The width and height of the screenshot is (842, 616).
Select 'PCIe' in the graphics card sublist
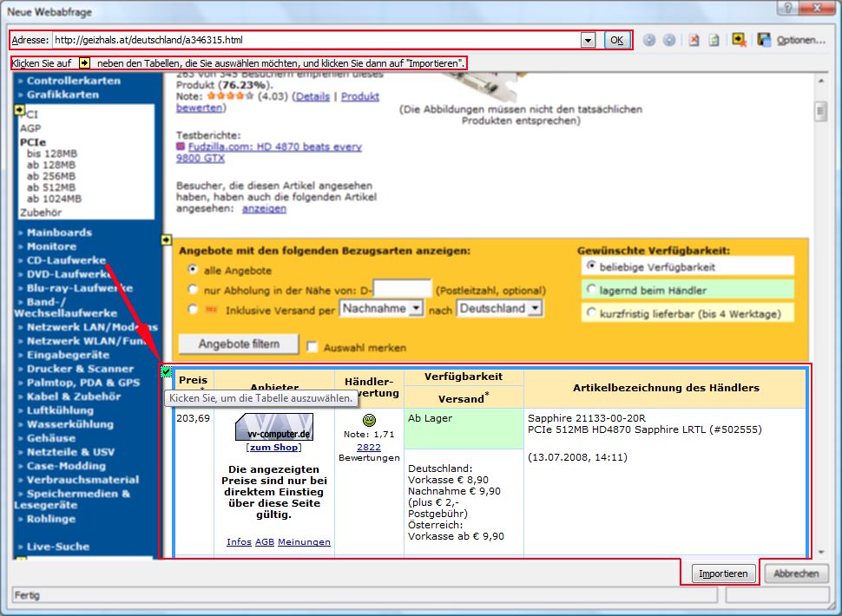(x=33, y=142)
